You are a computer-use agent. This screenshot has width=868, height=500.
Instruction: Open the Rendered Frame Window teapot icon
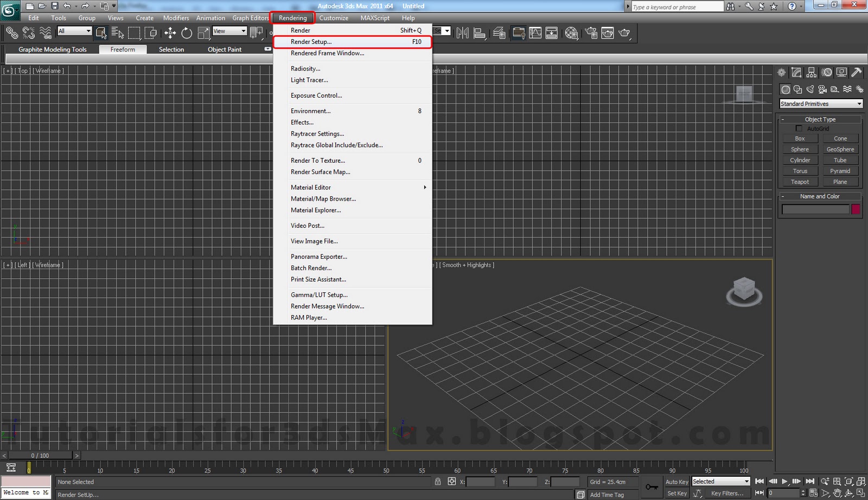608,33
